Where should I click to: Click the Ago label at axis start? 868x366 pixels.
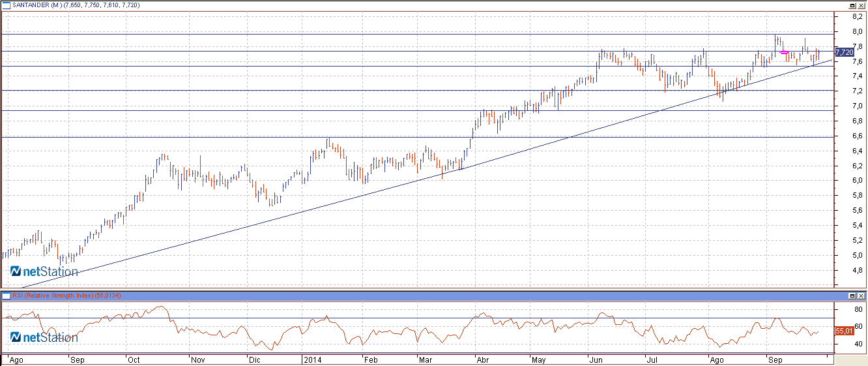[x=18, y=359]
